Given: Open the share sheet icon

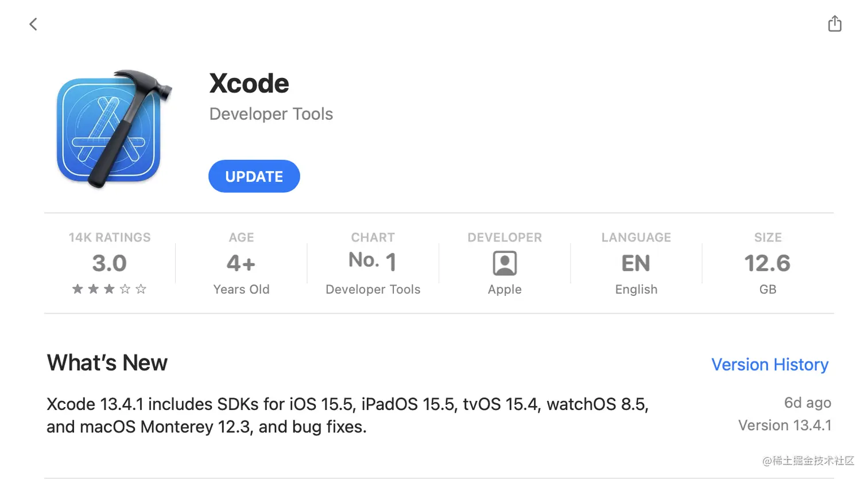Looking at the screenshot, I should [835, 24].
